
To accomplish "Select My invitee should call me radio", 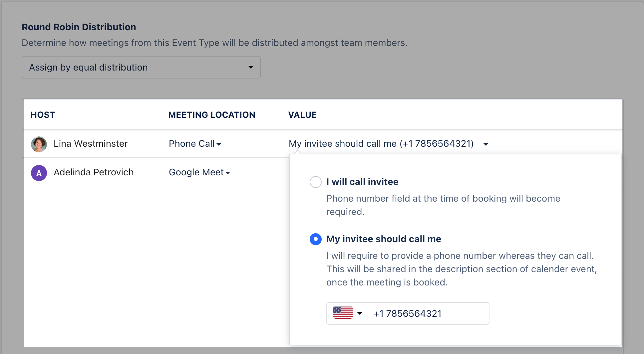I will (316, 239).
